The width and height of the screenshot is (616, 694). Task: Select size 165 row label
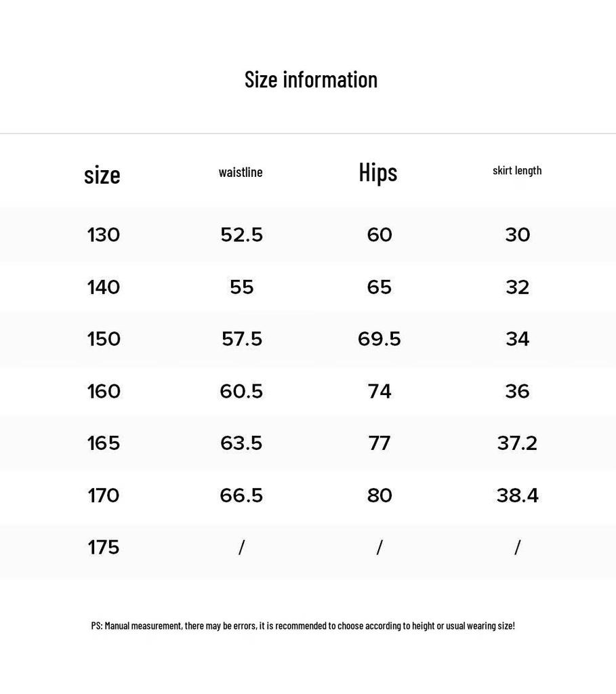click(x=103, y=443)
